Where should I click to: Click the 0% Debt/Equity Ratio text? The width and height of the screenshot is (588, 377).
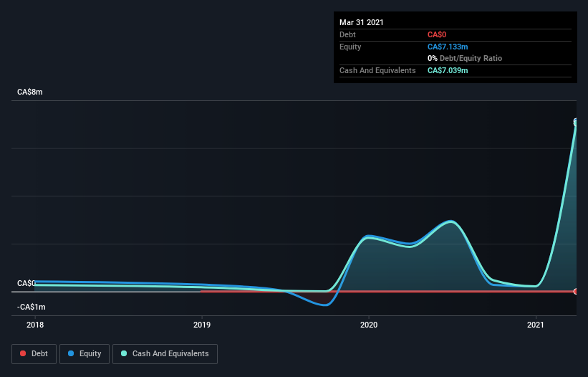(x=465, y=58)
